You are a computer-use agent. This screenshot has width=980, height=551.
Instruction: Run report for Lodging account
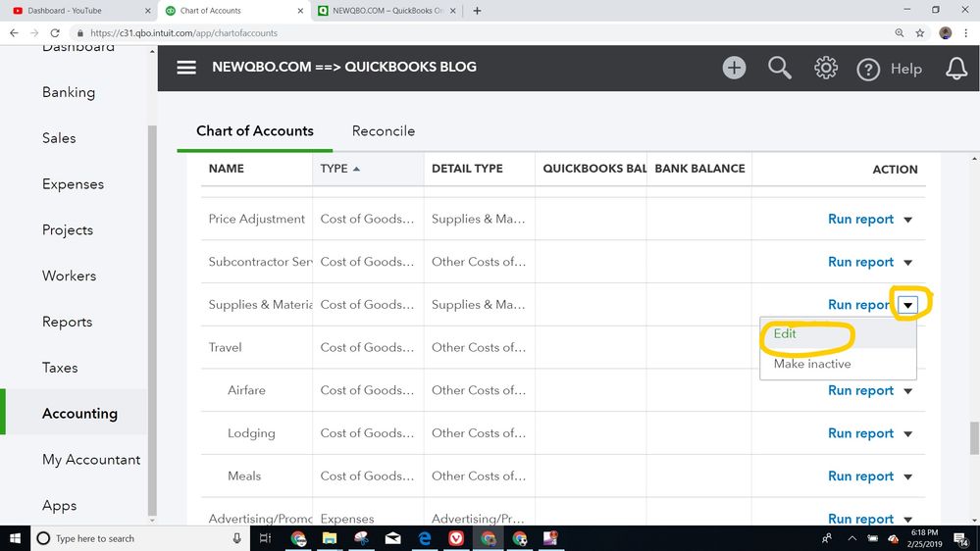click(x=860, y=433)
